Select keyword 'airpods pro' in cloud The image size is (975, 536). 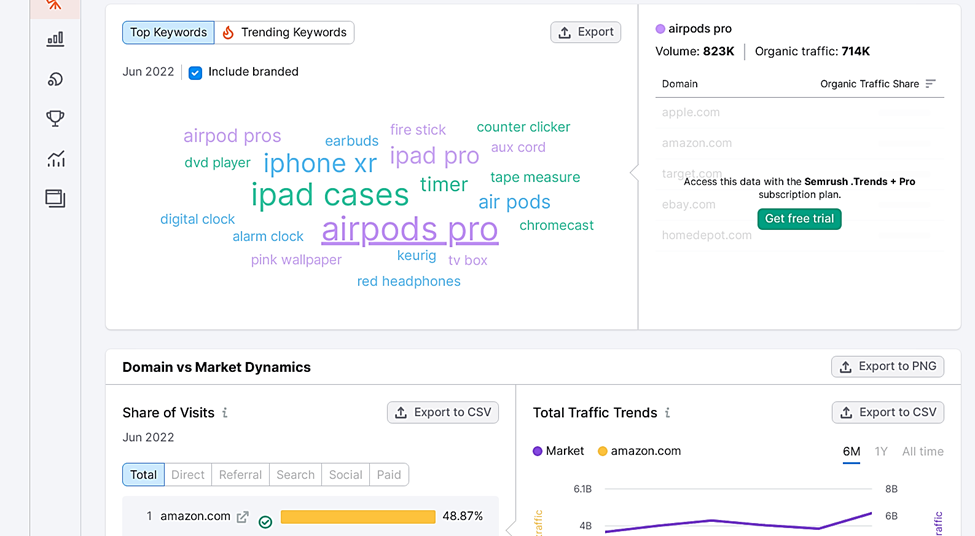coord(410,229)
